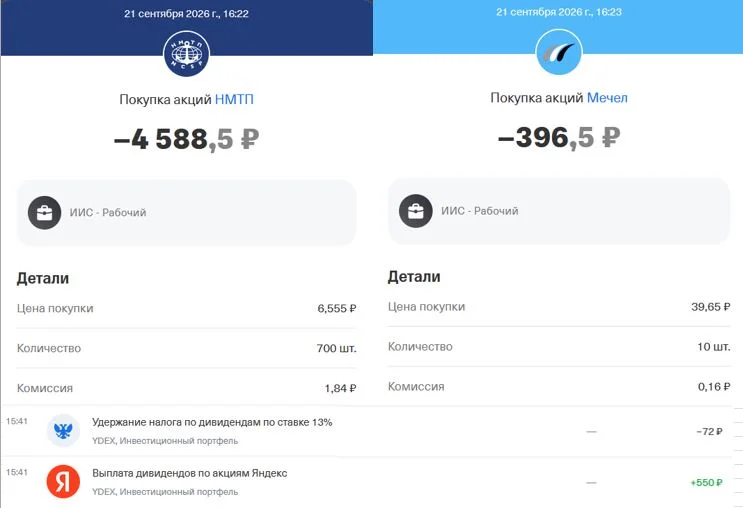Click YDEX portfolio text under Яндекс dividends row
Screen dimensions: 743x508
165,492
